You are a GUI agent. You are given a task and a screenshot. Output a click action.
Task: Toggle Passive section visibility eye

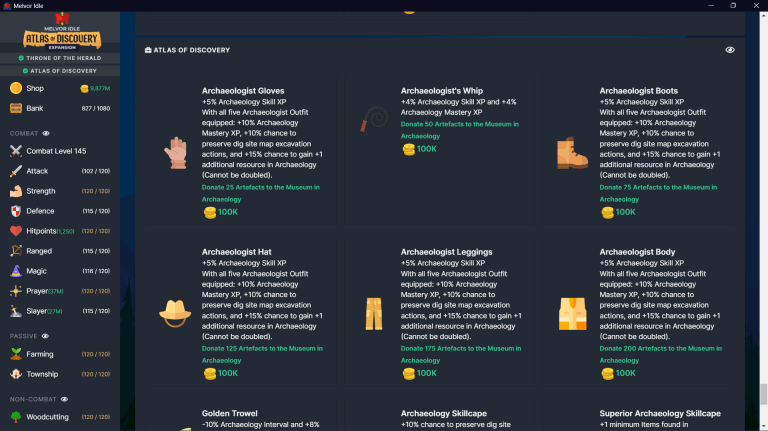[45, 336]
